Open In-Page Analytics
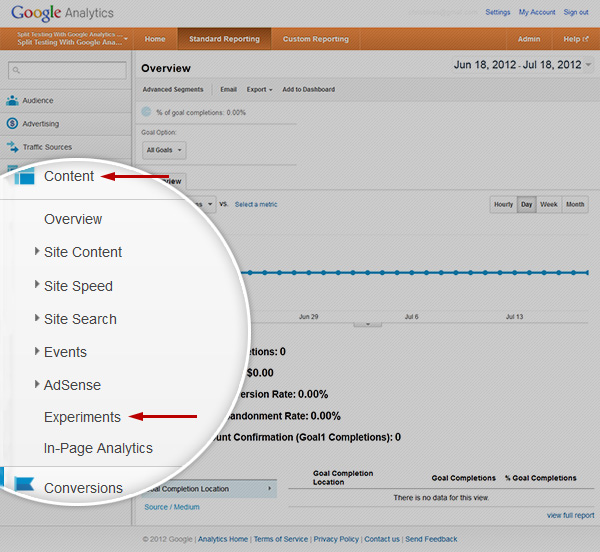Screen dimensions: 600x552 [98, 448]
